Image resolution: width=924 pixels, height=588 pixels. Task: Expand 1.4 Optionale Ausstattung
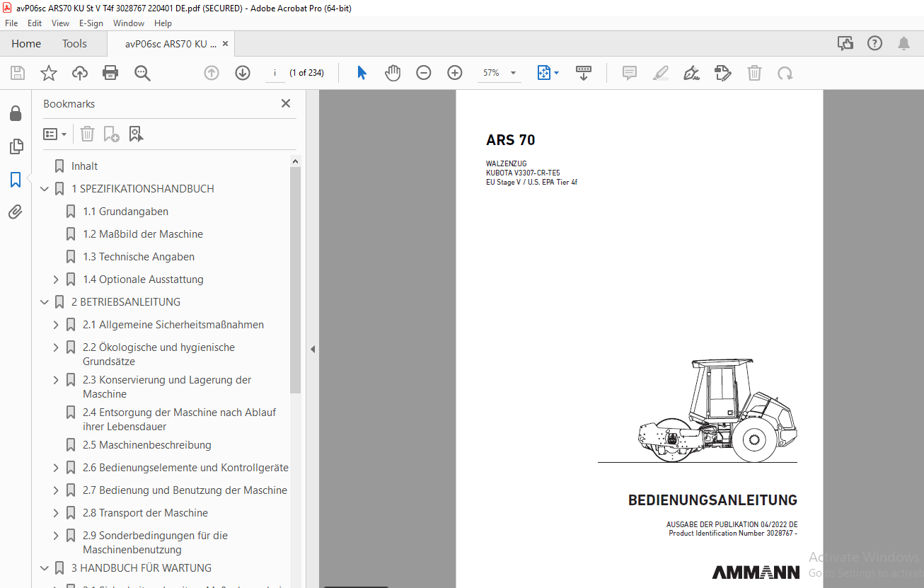point(56,279)
